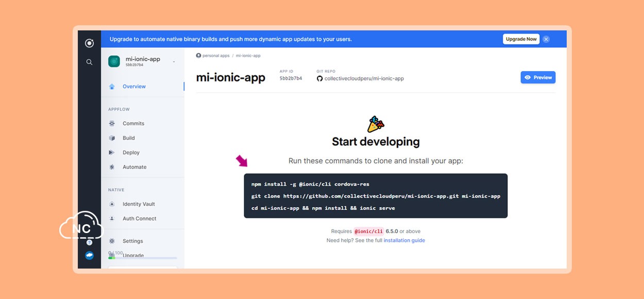This screenshot has height=299, width=644.
Task: Go to the Deploy page
Action: 131,153
